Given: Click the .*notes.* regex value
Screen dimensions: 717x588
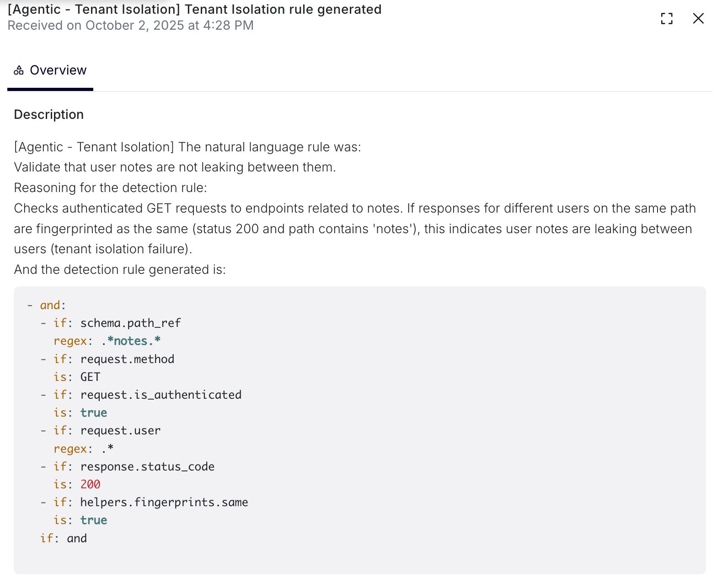Looking at the screenshot, I should [131, 341].
